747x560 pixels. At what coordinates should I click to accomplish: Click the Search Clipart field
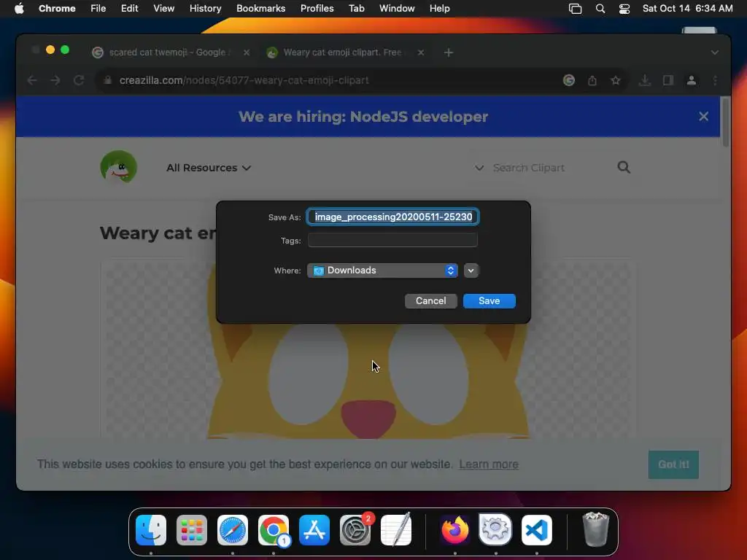pyautogui.click(x=529, y=168)
